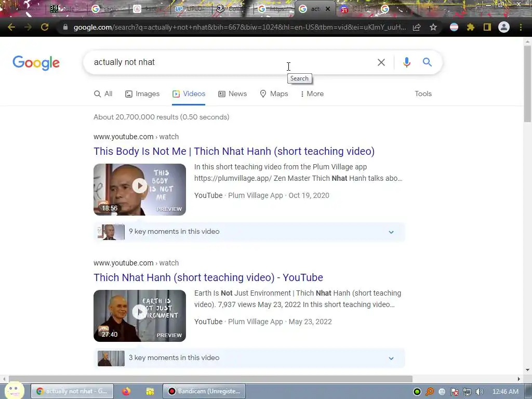
Task: Bookmark this page with the star icon
Action: 433,27
